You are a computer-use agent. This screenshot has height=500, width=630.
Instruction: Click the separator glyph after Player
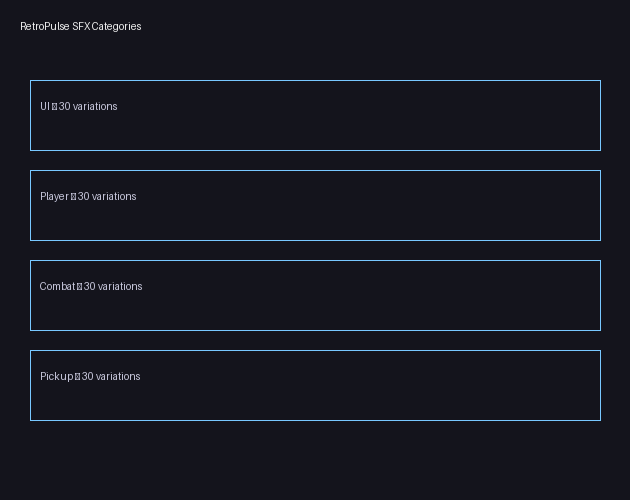(73, 197)
